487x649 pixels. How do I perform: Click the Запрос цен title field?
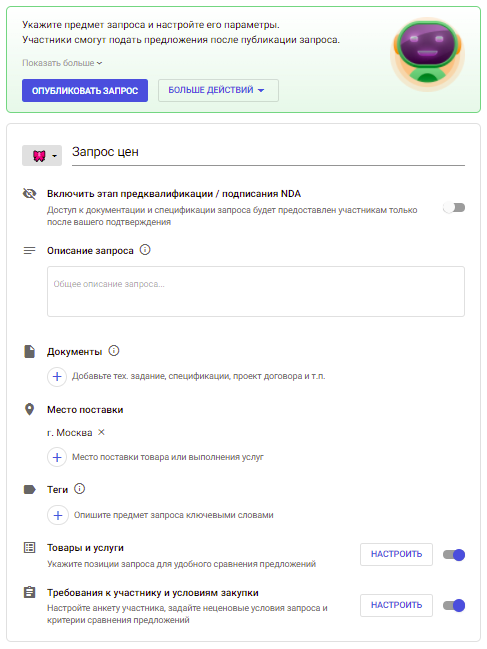pos(268,153)
